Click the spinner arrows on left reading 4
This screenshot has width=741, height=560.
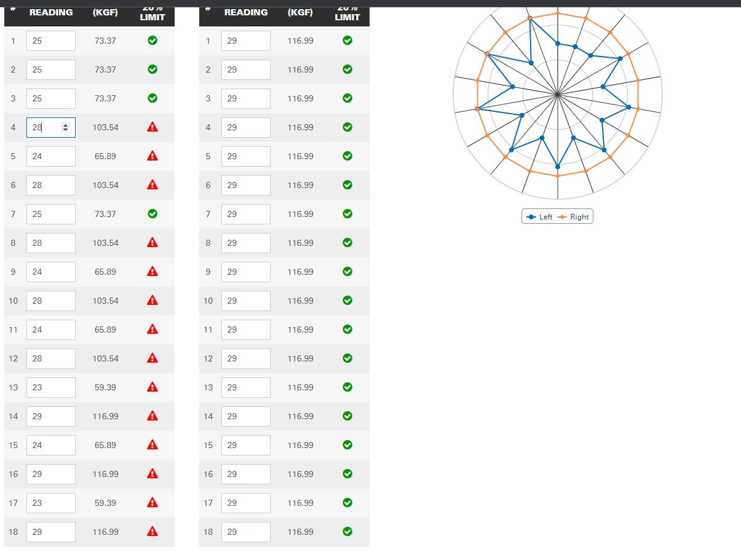click(x=66, y=127)
